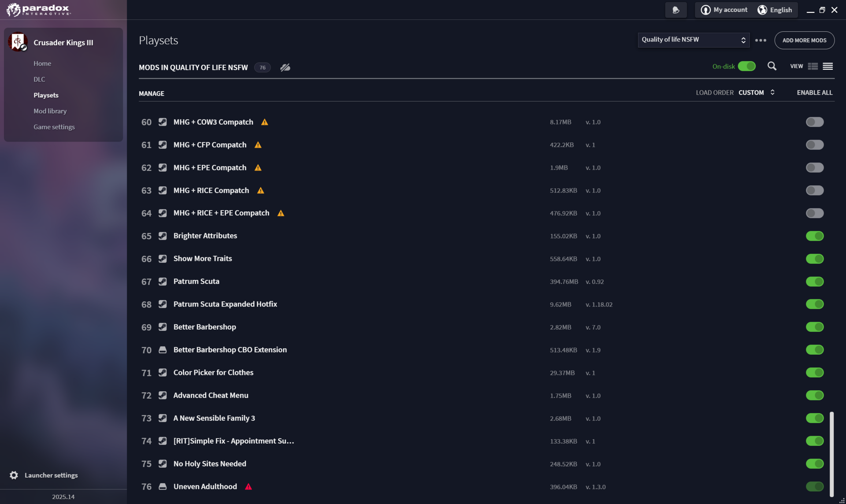Screen dimensions: 846x504
Task: Click the Advanced Cheat Menu mod name
Action: pos(211,395)
